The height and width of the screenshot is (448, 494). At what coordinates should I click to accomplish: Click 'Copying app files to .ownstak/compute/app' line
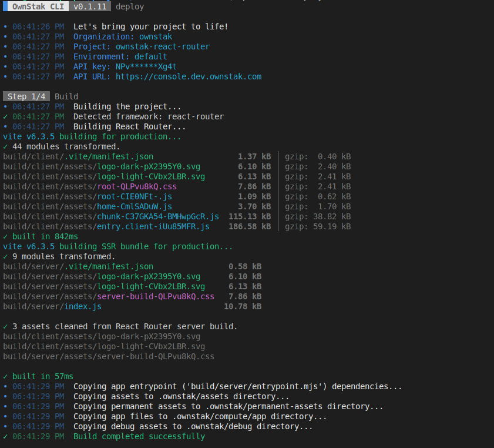[200, 417]
